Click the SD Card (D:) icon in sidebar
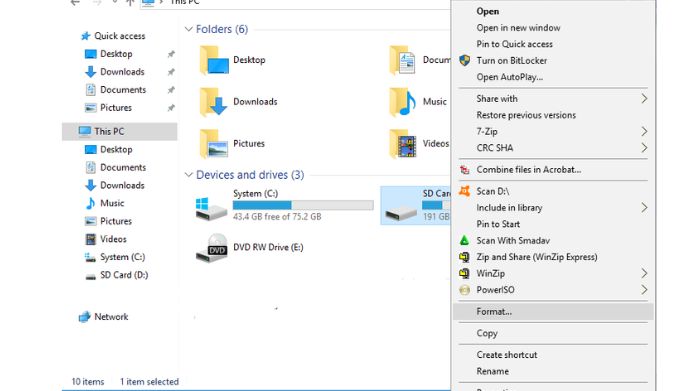696x391 pixels. coord(91,276)
